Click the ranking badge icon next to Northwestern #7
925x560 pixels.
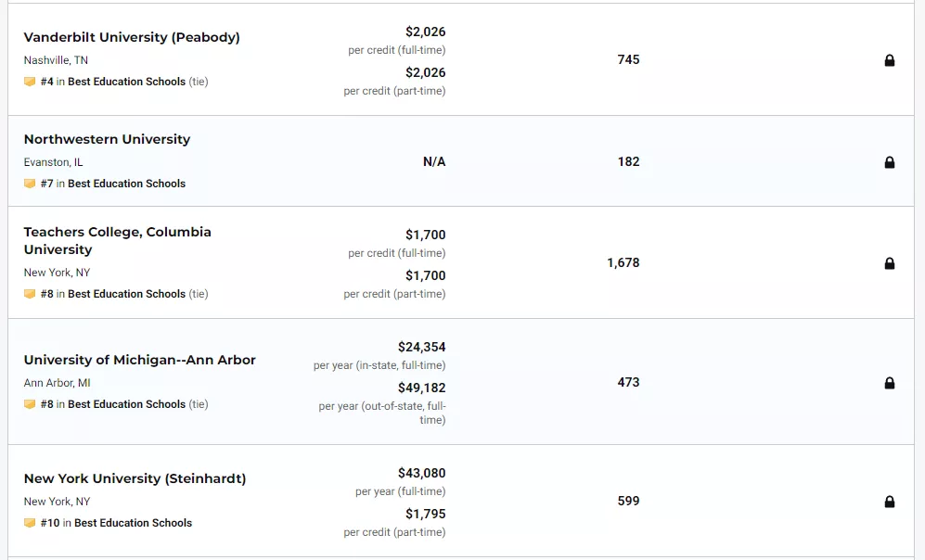point(30,184)
